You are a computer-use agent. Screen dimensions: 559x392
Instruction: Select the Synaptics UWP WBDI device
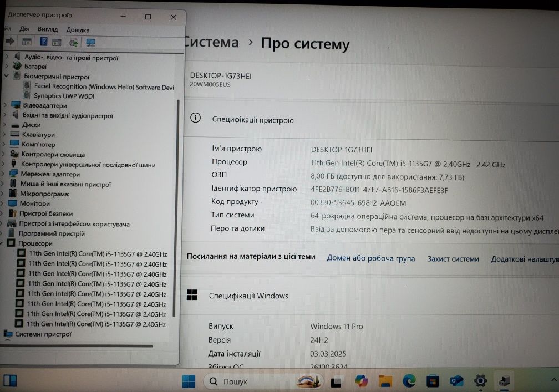pyautogui.click(x=64, y=96)
